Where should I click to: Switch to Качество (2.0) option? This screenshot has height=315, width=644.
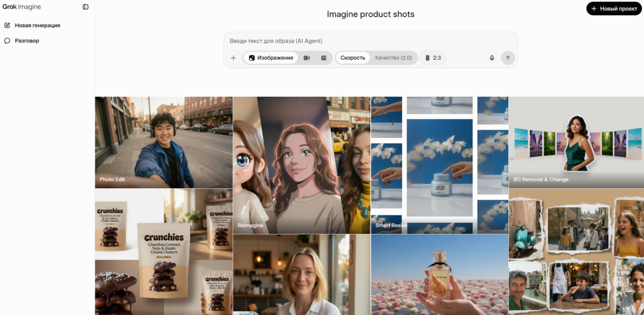tap(393, 58)
